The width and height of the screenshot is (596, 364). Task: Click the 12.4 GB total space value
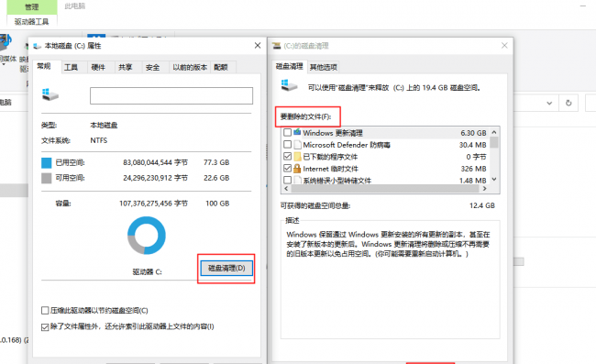click(482, 205)
